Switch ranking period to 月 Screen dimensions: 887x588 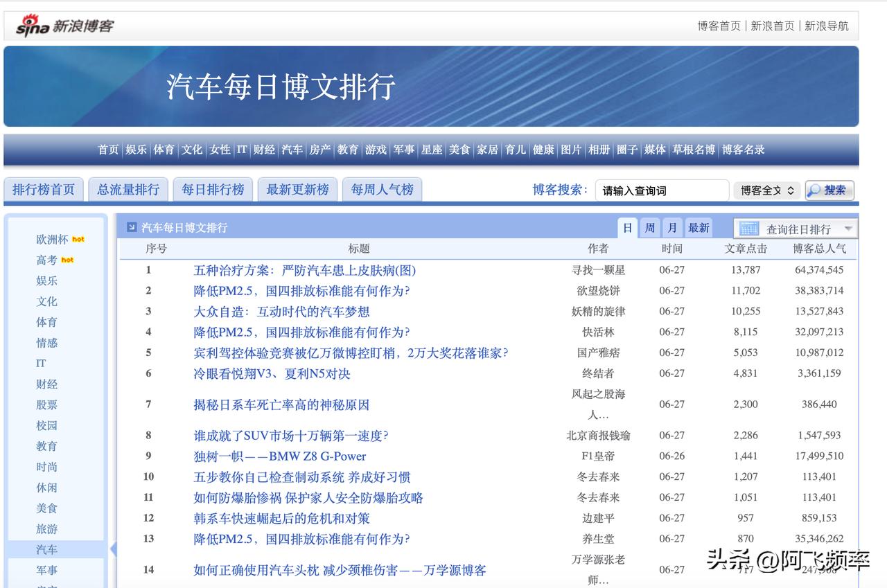tap(672, 228)
